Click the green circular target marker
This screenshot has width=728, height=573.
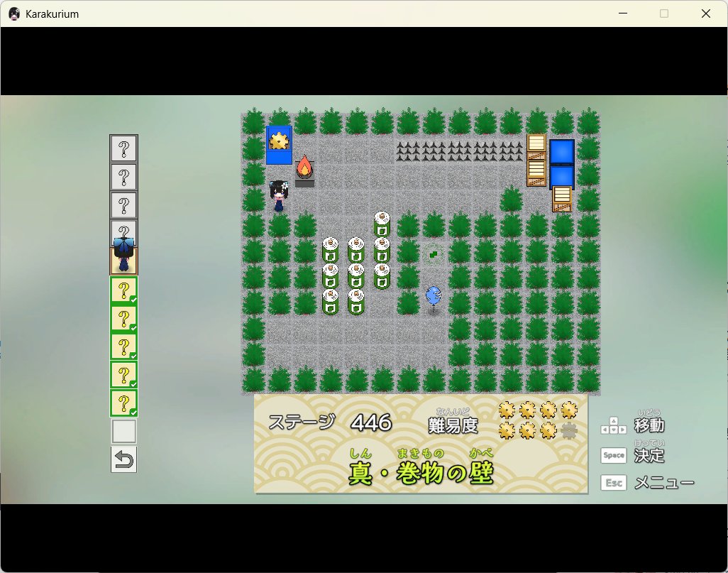click(x=433, y=254)
